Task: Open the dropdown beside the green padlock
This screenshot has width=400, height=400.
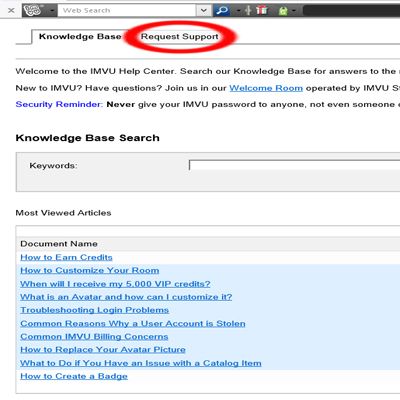Action: (x=294, y=11)
